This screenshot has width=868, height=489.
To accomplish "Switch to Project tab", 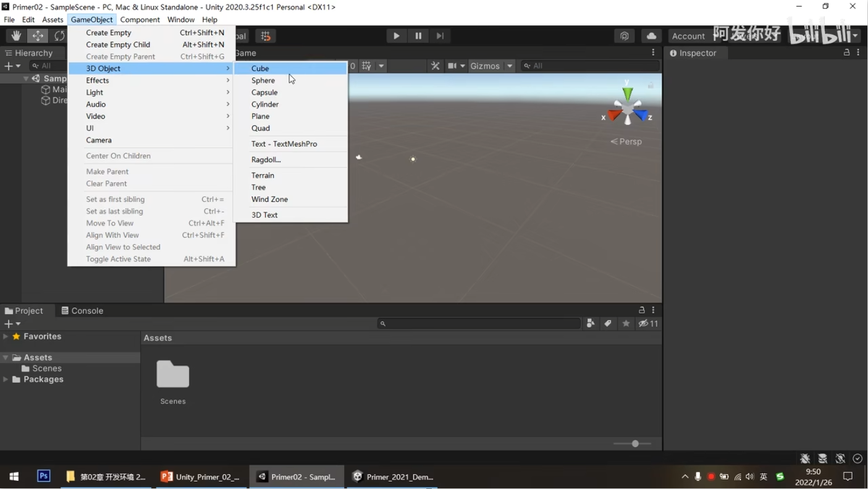I will 25,311.
